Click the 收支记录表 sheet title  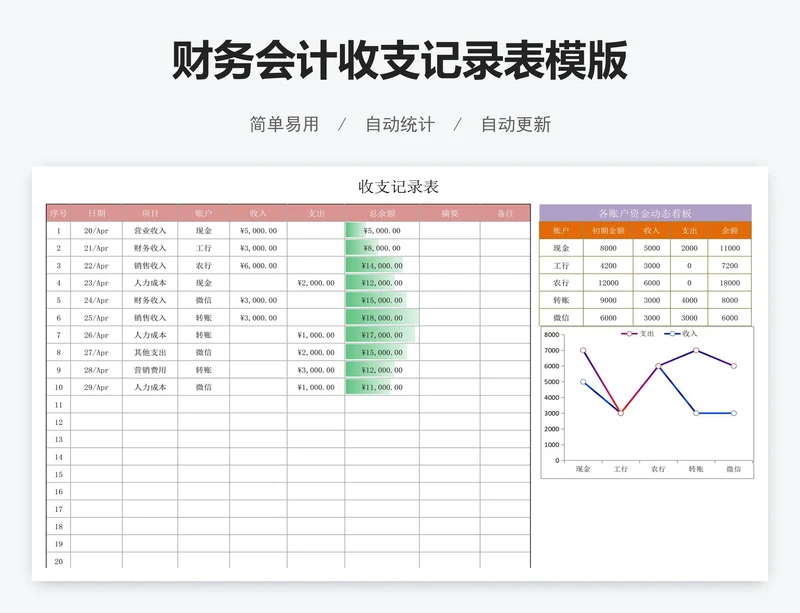(x=398, y=187)
